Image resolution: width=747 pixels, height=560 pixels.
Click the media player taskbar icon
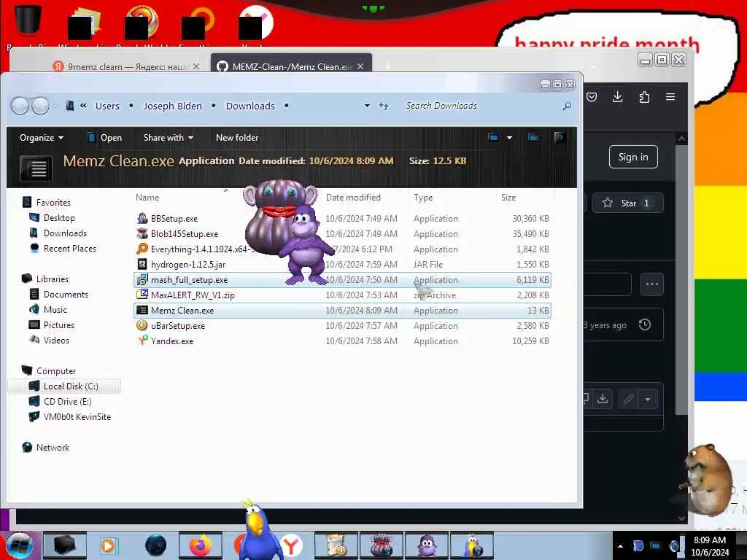pos(108,545)
